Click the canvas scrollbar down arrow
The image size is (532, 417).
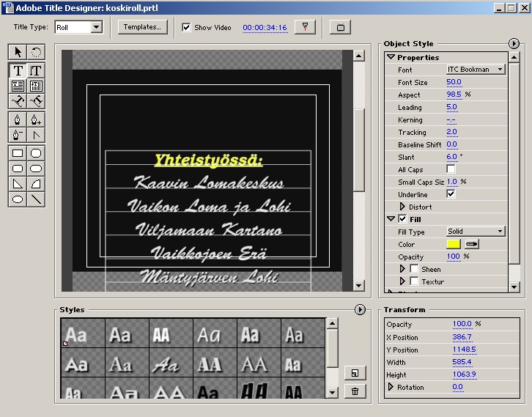[358, 285]
